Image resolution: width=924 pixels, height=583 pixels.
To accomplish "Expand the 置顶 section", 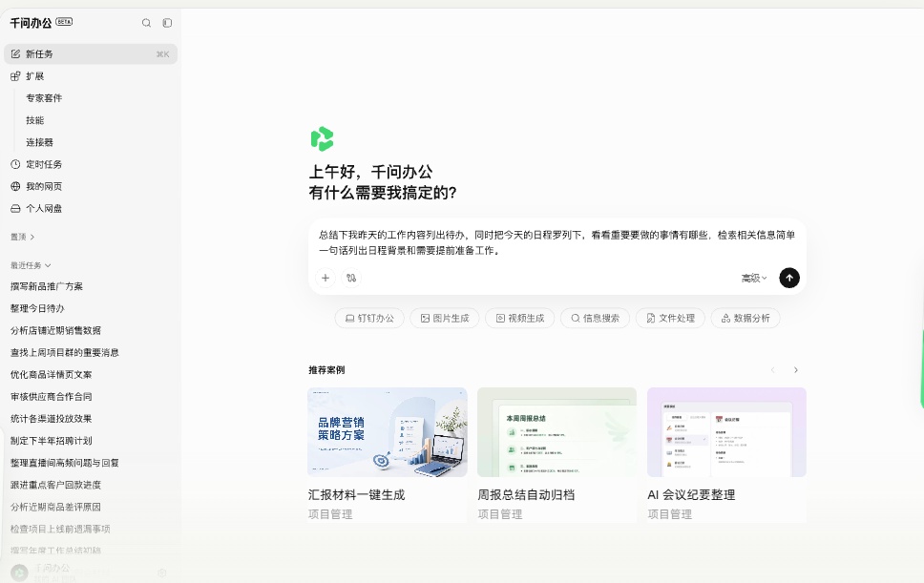I will pos(22,237).
